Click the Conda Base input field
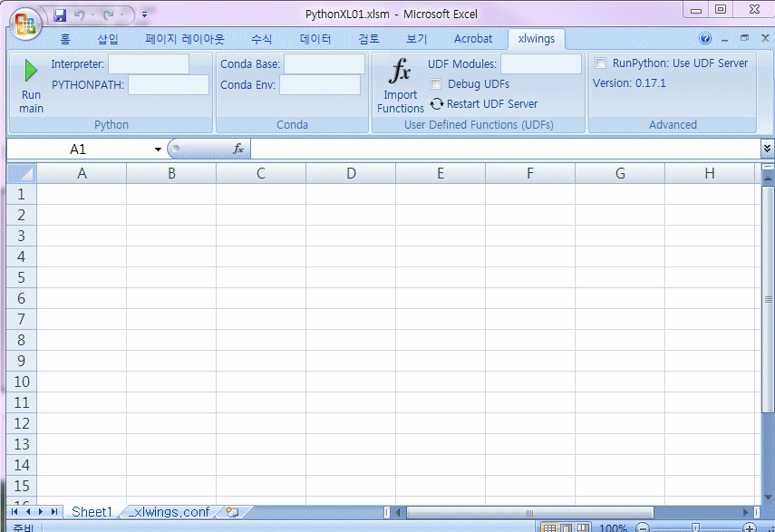Screen dimensions: 775x532 pos(325,63)
